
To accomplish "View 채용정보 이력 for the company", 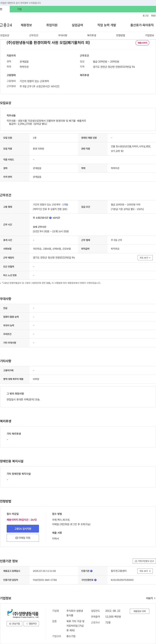I will tap(140, 611).
